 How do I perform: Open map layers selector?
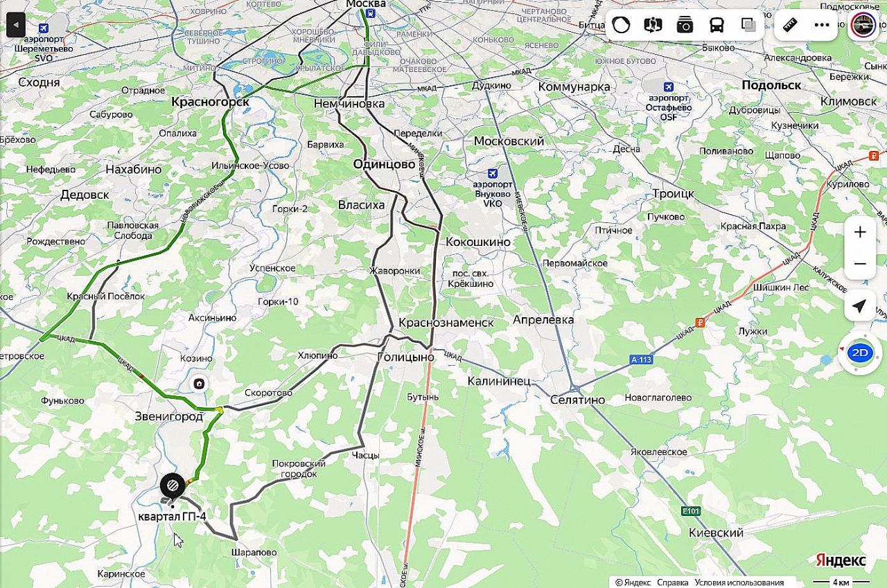click(x=748, y=26)
